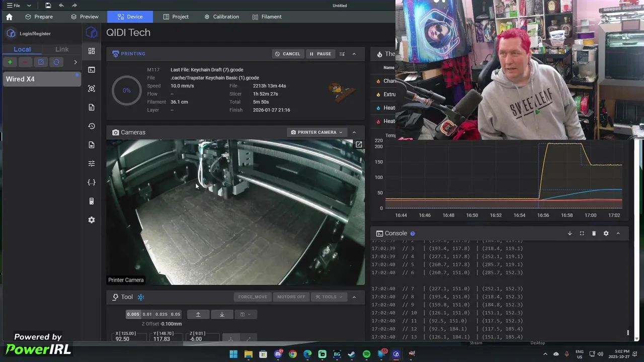Select the Device tab
Viewport: 644px width, 362px height.
tap(130, 17)
